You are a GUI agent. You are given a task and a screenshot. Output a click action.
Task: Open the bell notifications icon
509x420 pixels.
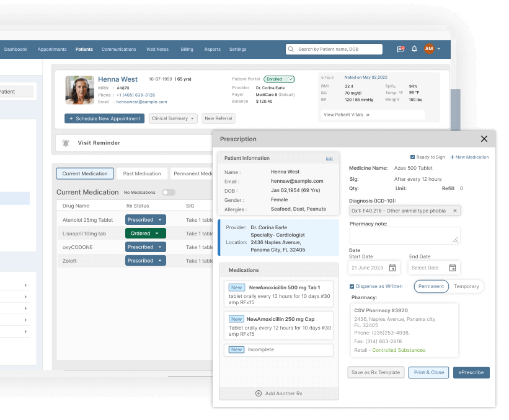[x=414, y=48]
